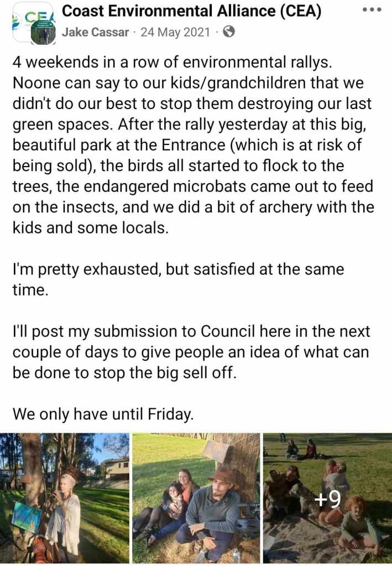392x566 pixels.
Task: Click the "We only have until Friday." line
Action: coord(103,413)
